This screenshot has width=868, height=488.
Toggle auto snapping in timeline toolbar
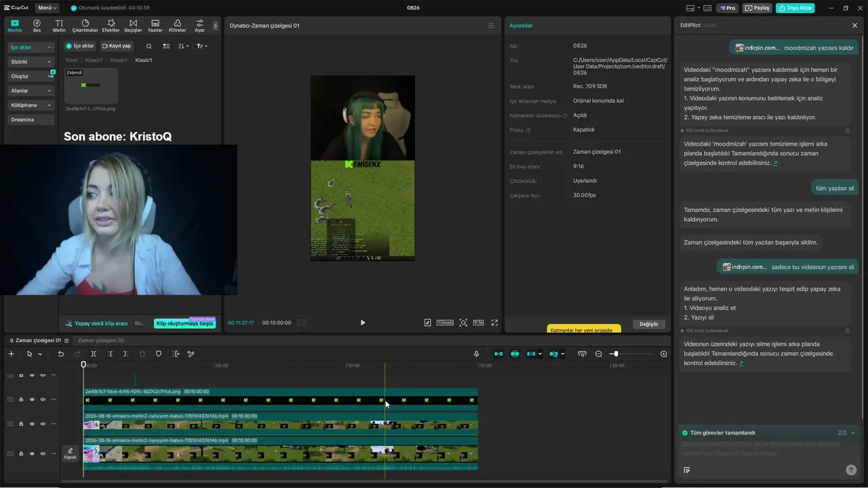click(x=515, y=354)
